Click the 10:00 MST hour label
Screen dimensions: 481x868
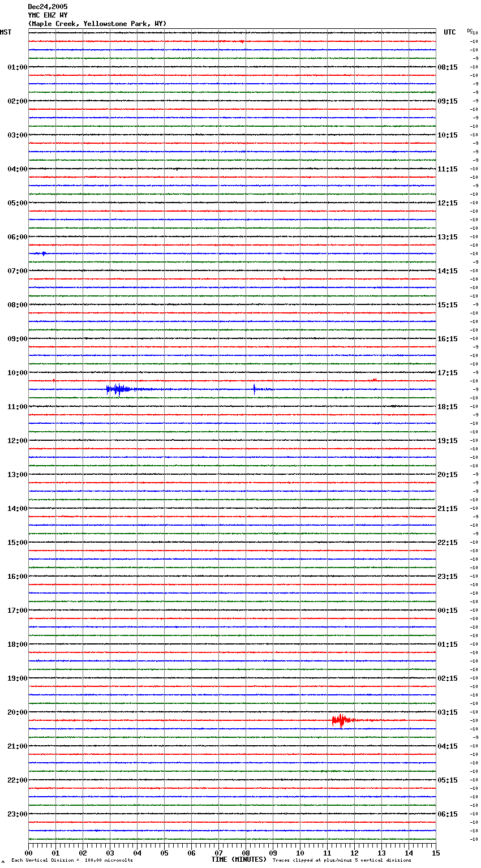pos(18,372)
